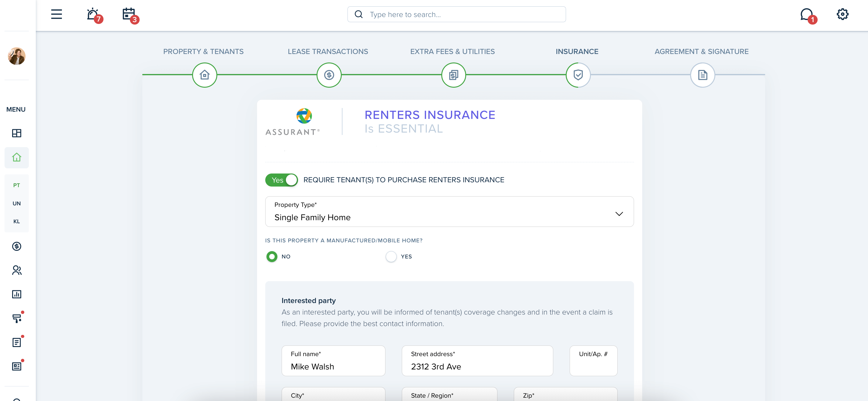Image resolution: width=868 pixels, height=401 pixels.
Task: Click the search magnifier icon
Action: pyautogui.click(x=358, y=14)
